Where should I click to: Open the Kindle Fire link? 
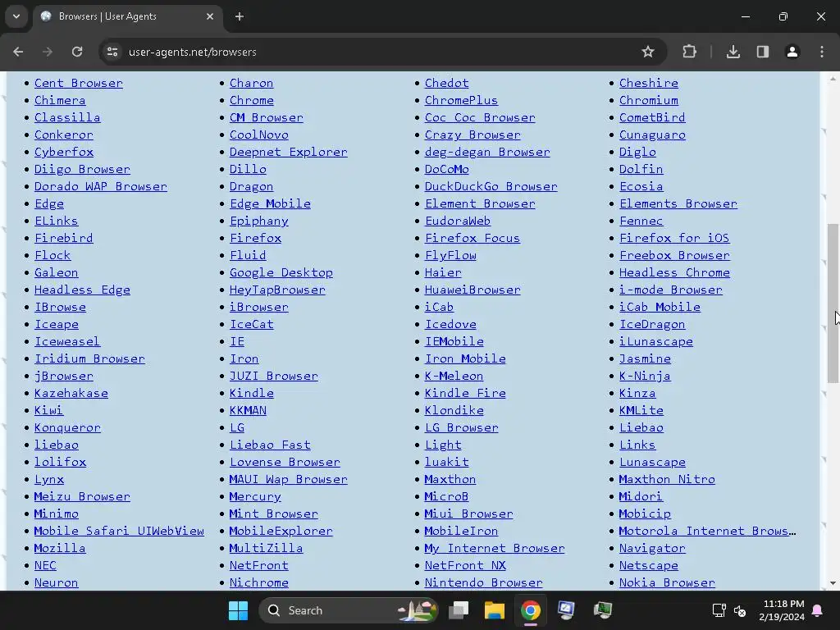465,393
